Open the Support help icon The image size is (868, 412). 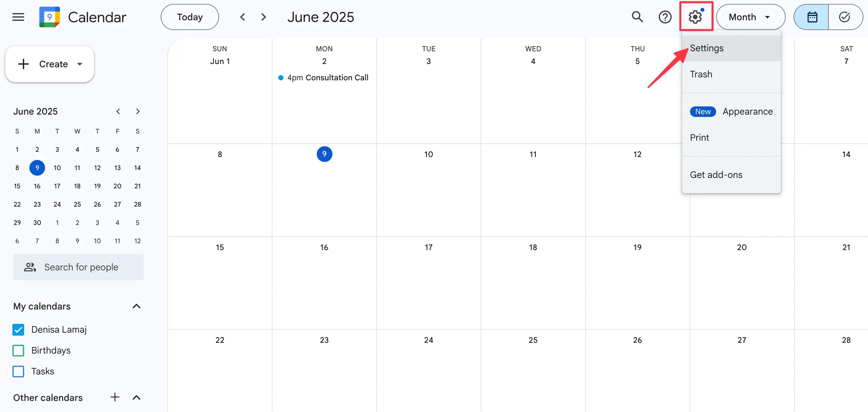[x=665, y=17]
